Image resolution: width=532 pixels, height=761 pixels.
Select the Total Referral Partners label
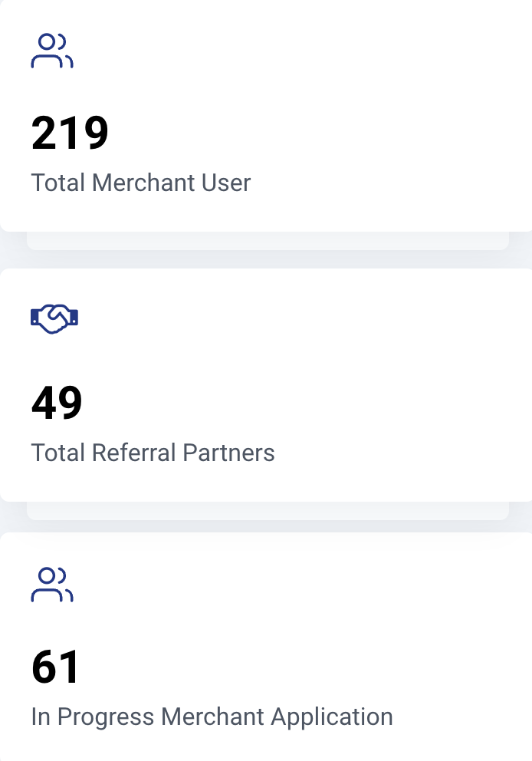pyautogui.click(x=153, y=452)
